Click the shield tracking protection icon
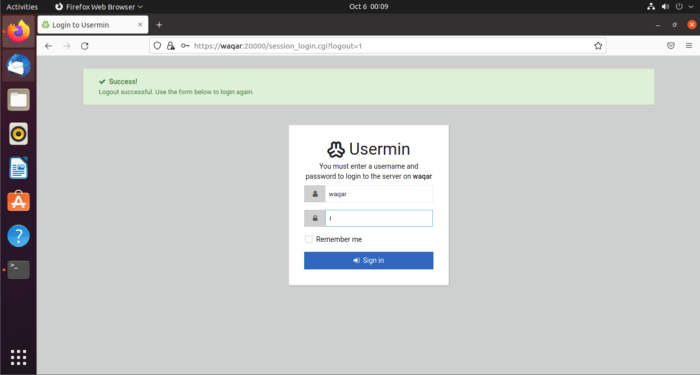The image size is (700, 375). click(x=157, y=46)
